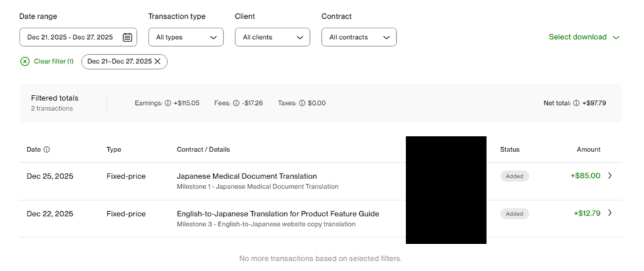The width and height of the screenshot is (644, 271).
Task: Expand the Transaction type dropdown
Action: coord(186,37)
